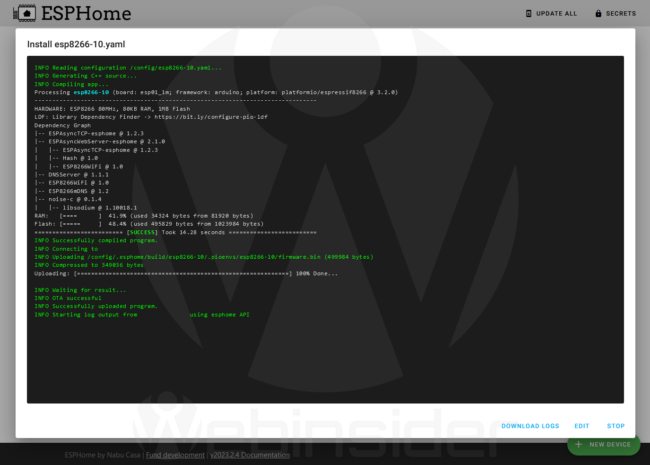Image resolution: width=650 pixels, height=465 pixels.
Task: Click the RAM usage line in log
Action: coord(143,215)
